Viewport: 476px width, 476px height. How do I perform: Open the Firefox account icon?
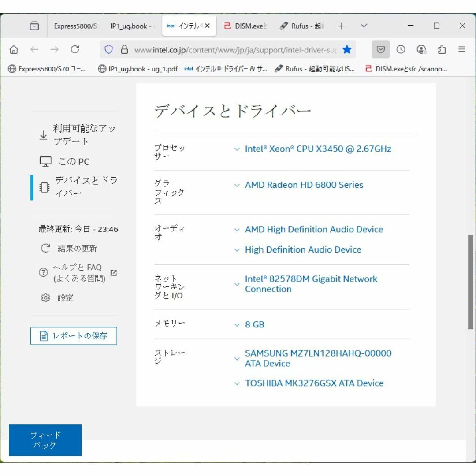pyautogui.click(x=421, y=49)
